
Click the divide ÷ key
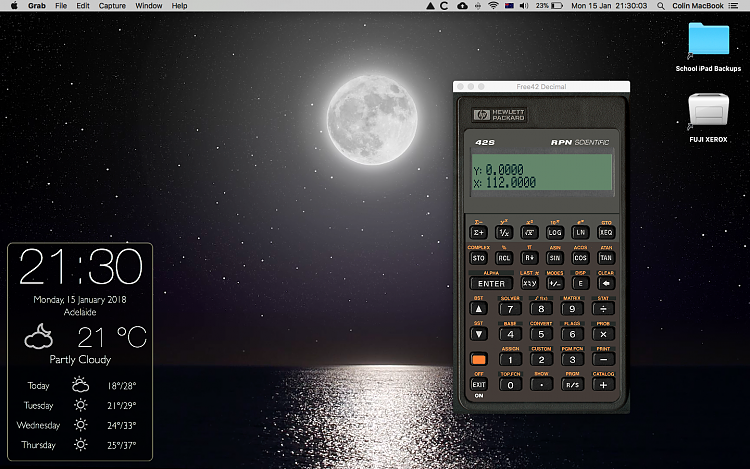603,309
